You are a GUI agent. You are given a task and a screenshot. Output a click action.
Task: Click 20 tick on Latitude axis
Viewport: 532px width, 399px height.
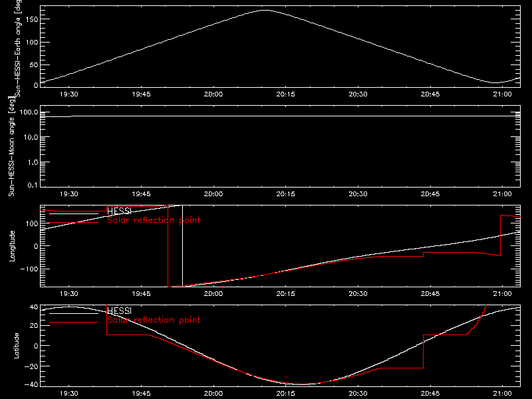point(34,326)
